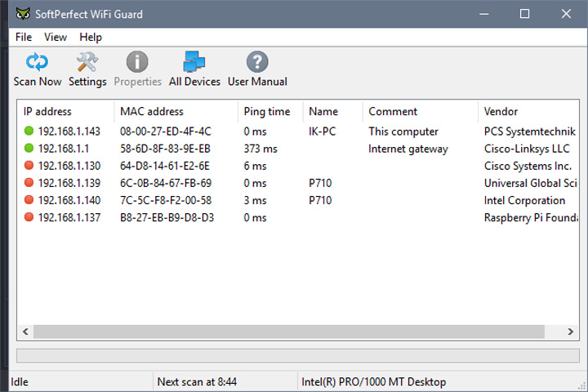Select red status dot for 192.168.1.137

coord(29,217)
